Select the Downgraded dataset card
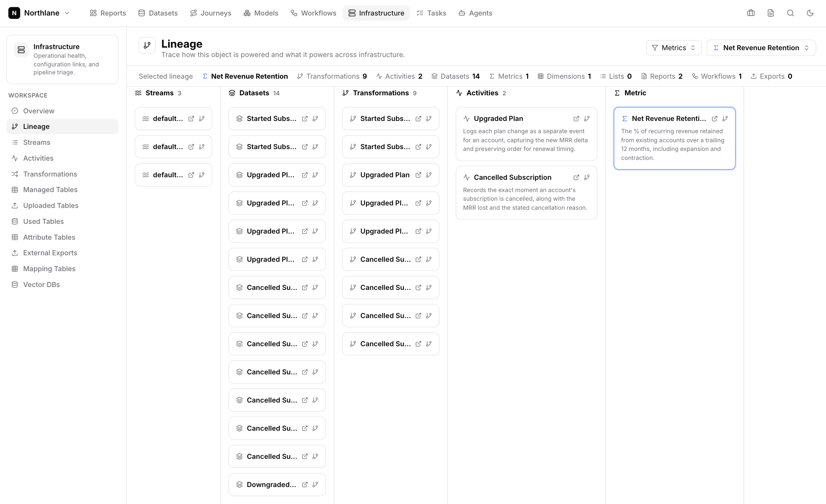 277,485
